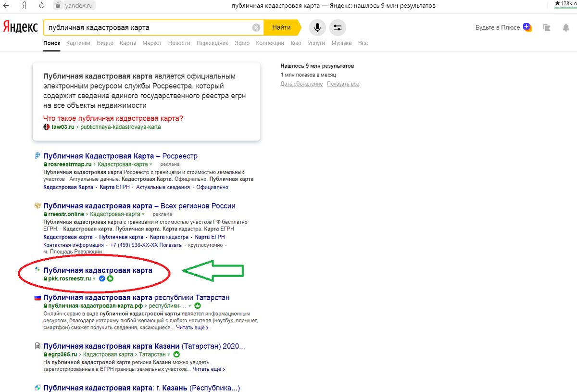Click the law03.ru round favicon
The height and width of the screenshot is (392, 577).
47,127
